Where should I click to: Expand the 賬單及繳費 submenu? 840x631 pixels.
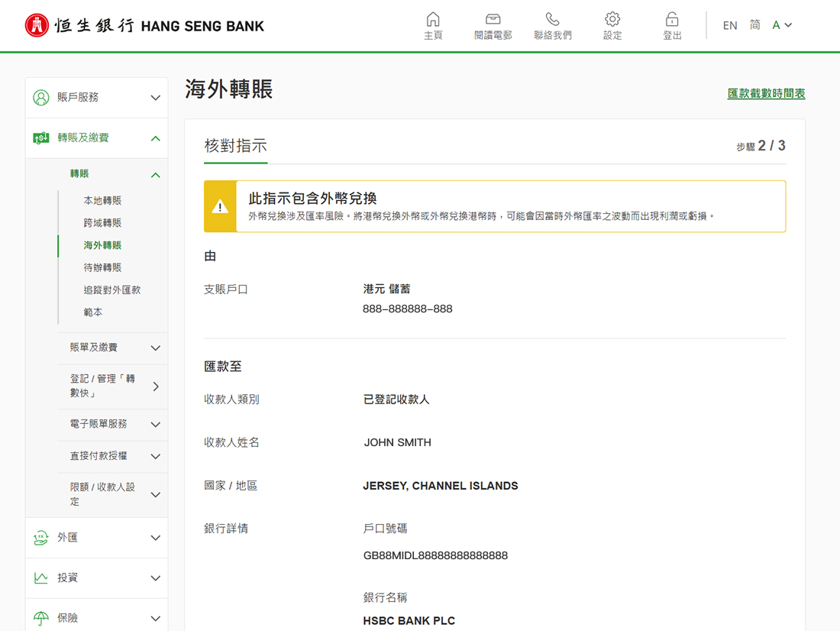155,348
